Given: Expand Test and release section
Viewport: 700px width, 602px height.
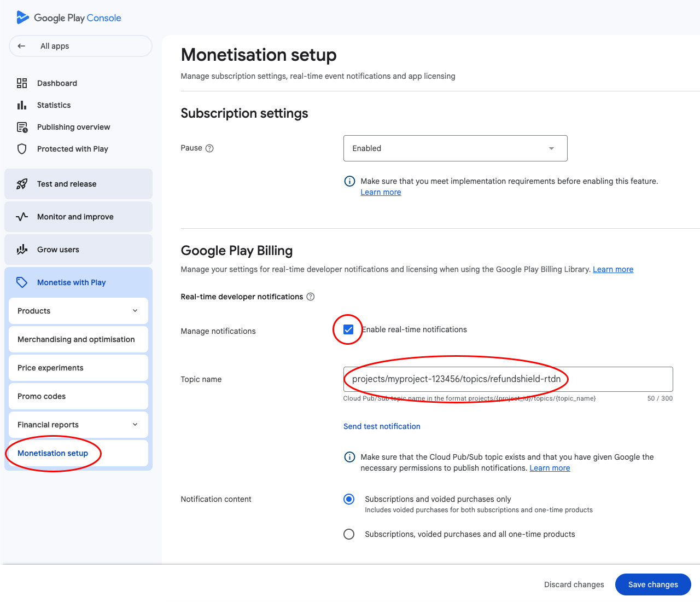Looking at the screenshot, I should point(78,184).
